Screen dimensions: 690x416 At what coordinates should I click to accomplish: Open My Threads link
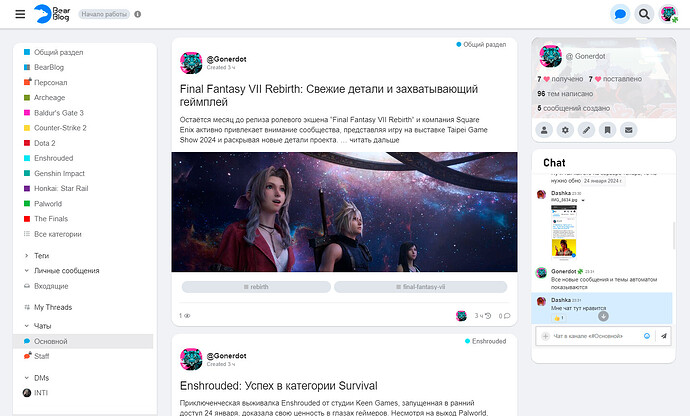53,307
